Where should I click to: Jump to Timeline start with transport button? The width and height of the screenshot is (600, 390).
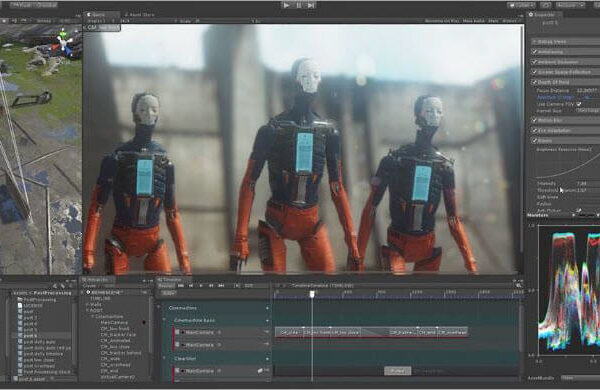pos(181,286)
